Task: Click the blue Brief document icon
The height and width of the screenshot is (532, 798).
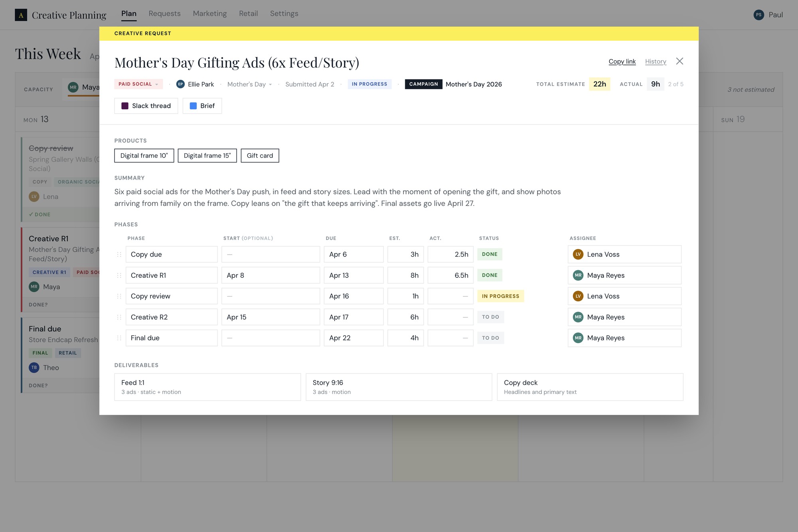Action: [193, 106]
